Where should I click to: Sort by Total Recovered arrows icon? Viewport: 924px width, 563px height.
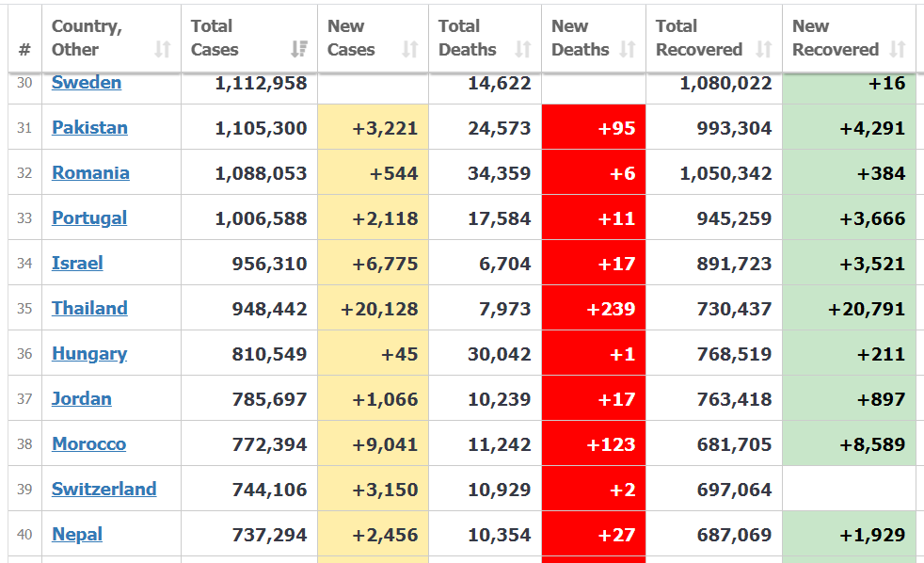coord(764,50)
